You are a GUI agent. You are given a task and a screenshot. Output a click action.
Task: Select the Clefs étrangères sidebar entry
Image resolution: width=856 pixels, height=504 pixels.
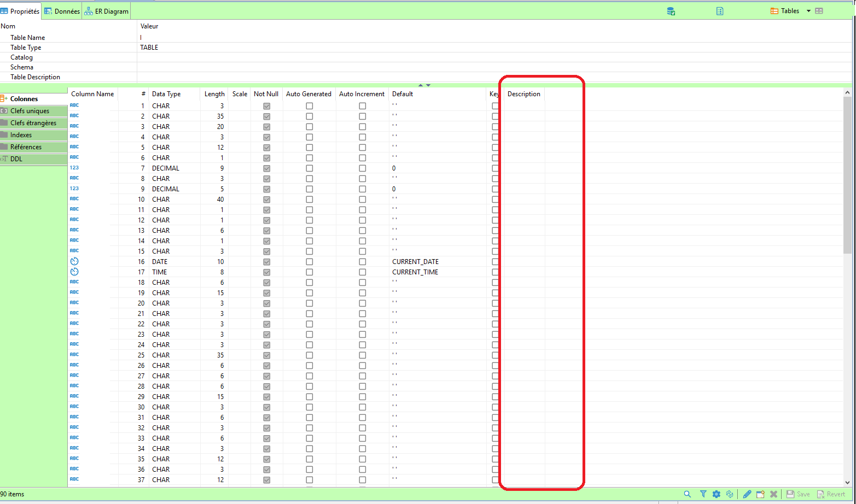click(x=34, y=122)
